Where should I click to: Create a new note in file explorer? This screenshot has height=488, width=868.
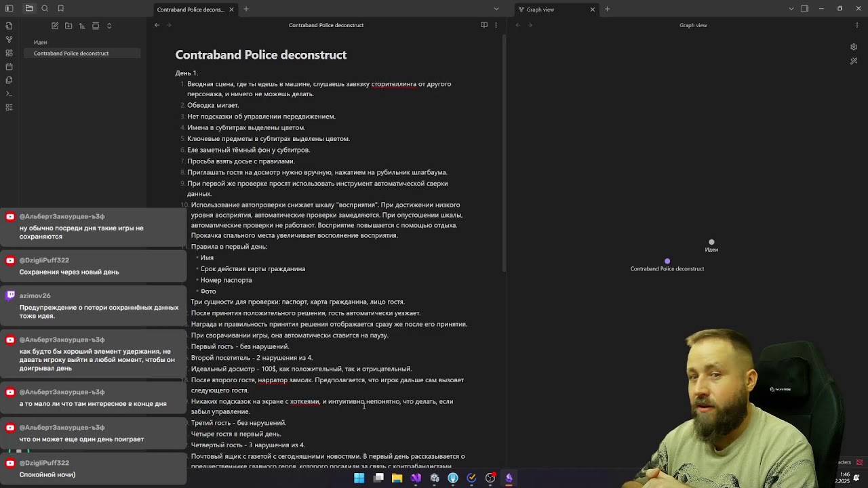pyautogui.click(x=55, y=26)
